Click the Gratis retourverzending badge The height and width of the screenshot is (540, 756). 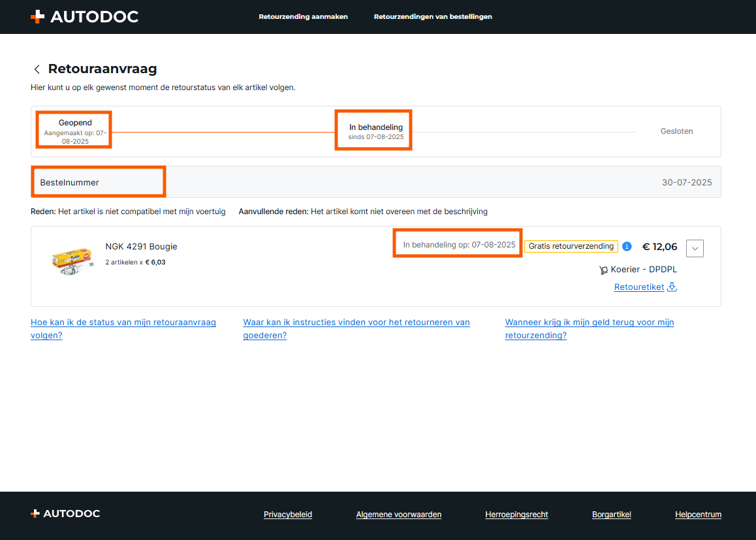pyautogui.click(x=571, y=246)
